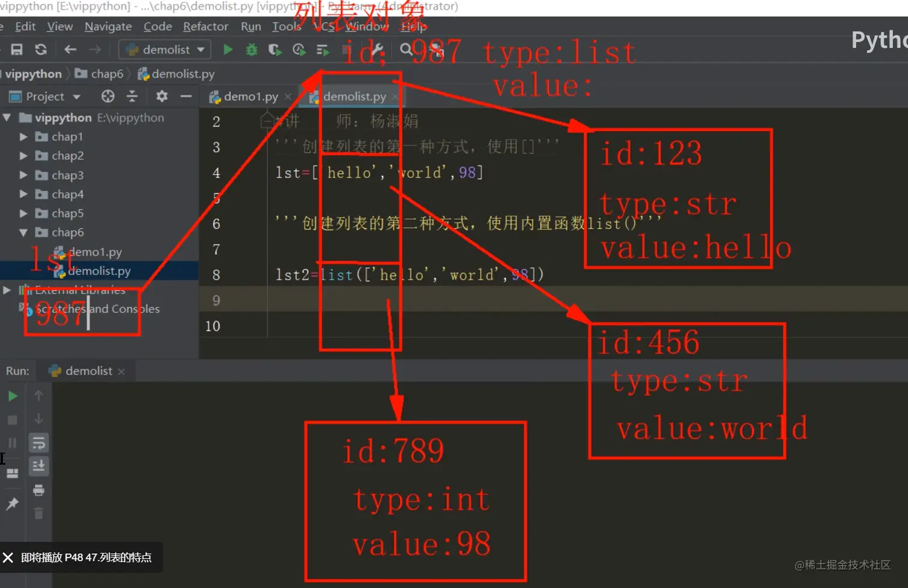Print Run console output
Image resolution: width=908 pixels, height=588 pixels.
pos(38,490)
